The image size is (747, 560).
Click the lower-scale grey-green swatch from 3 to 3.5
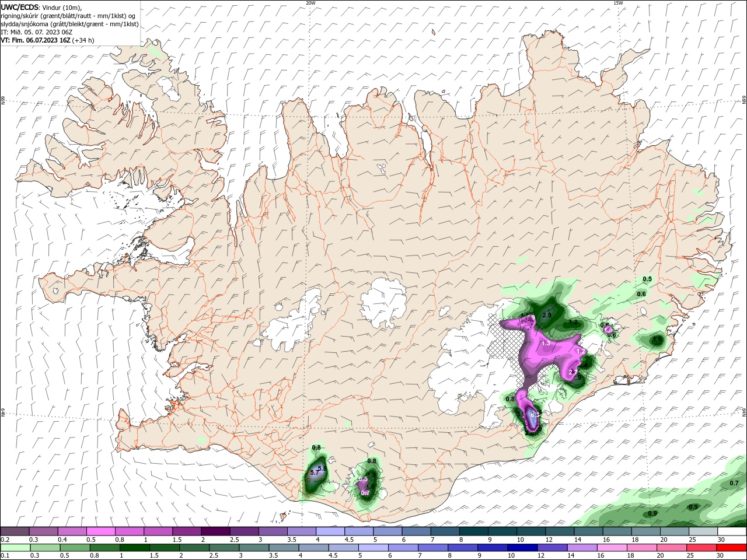[254, 548]
